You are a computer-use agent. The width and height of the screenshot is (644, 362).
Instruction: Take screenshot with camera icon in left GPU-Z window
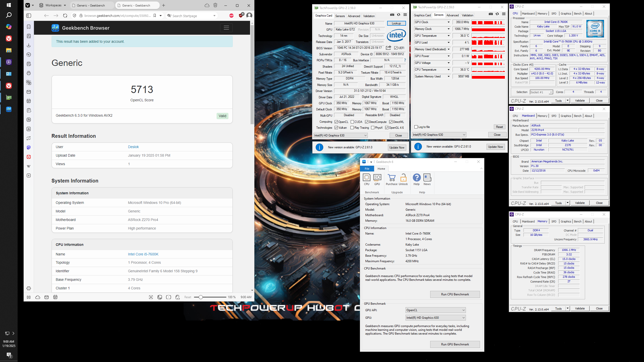click(x=392, y=15)
